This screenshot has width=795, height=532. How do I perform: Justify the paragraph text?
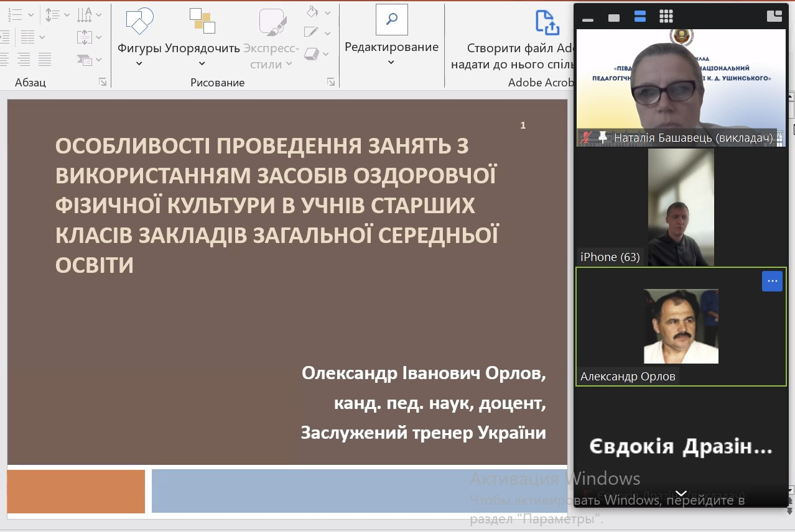coord(45,60)
